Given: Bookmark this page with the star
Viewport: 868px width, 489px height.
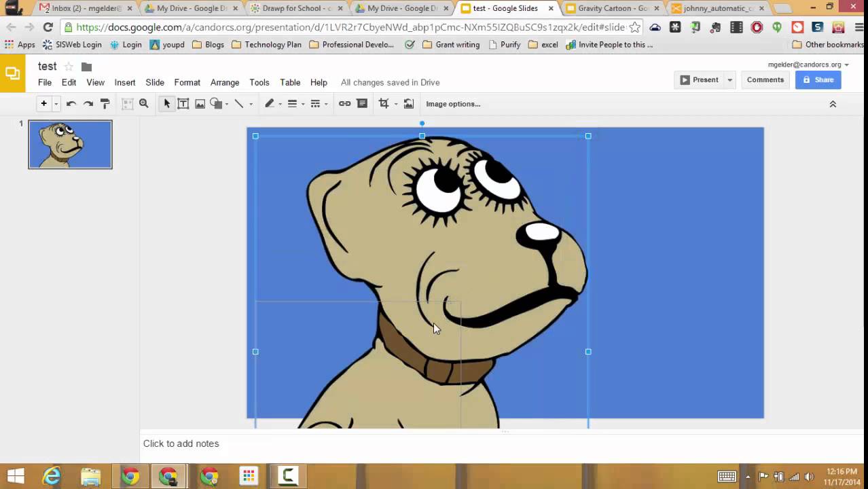Looking at the screenshot, I should coord(634,27).
